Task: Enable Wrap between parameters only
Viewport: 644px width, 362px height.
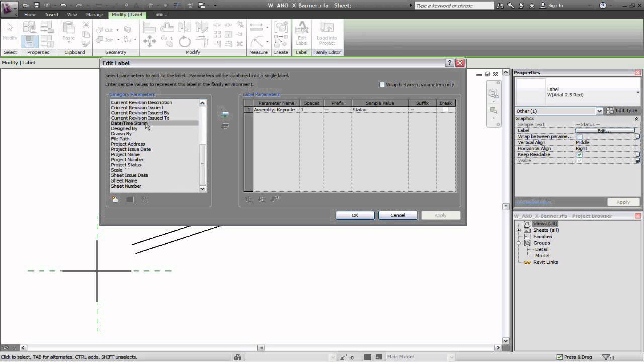Action: 382,84
